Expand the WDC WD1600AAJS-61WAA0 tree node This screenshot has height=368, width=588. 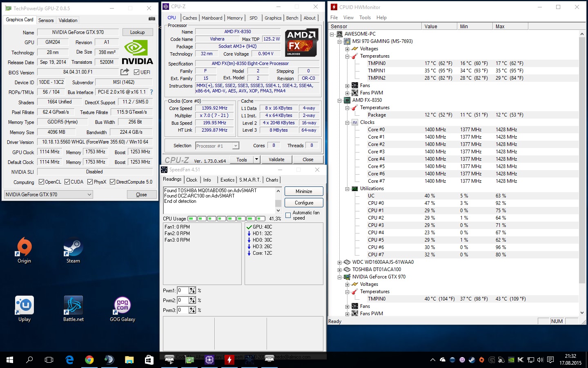(x=339, y=263)
